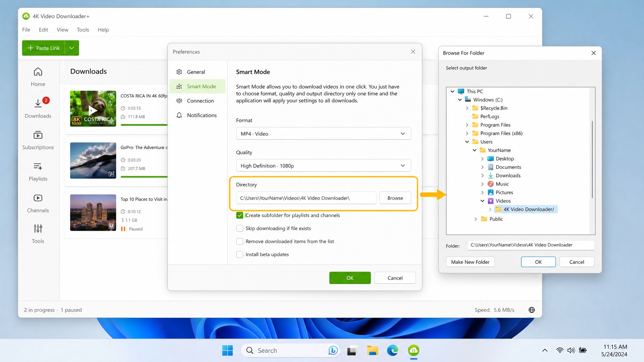
Task: Click the GoPro download progress bar
Action: point(144,177)
